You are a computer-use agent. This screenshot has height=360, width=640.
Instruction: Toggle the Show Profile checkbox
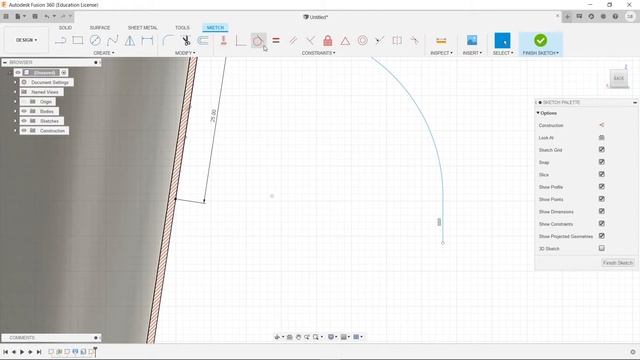601,186
